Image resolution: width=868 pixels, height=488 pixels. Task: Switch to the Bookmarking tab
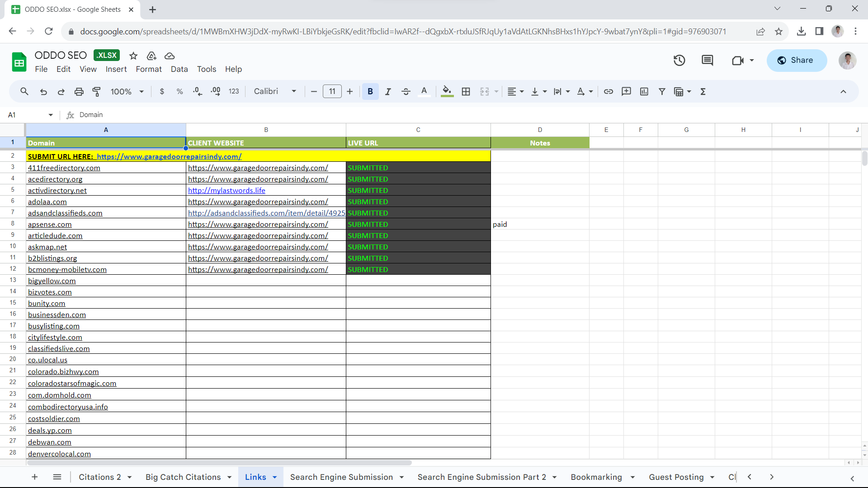(596, 477)
